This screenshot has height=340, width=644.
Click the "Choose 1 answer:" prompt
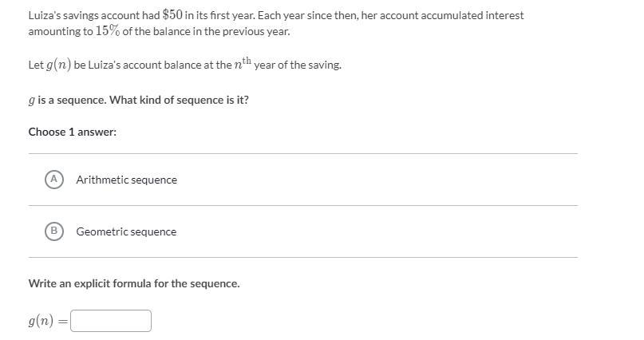click(73, 132)
